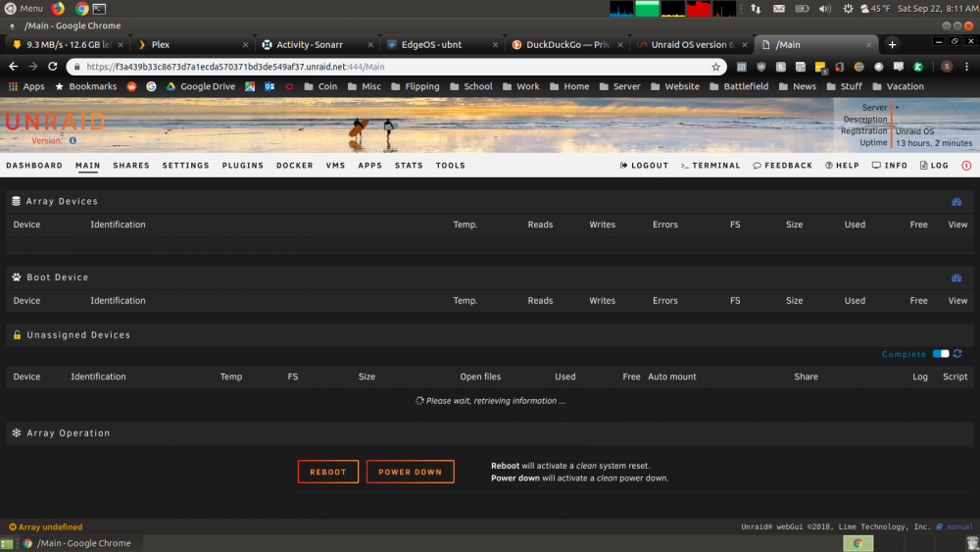Switch to the 9.3 MB/s download tab

click(67, 44)
